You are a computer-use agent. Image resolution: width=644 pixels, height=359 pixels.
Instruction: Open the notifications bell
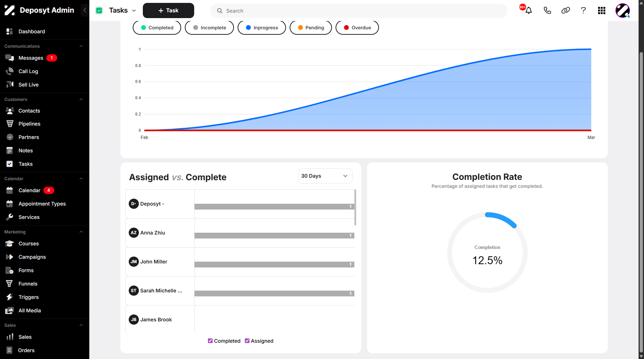(x=528, y=10)
